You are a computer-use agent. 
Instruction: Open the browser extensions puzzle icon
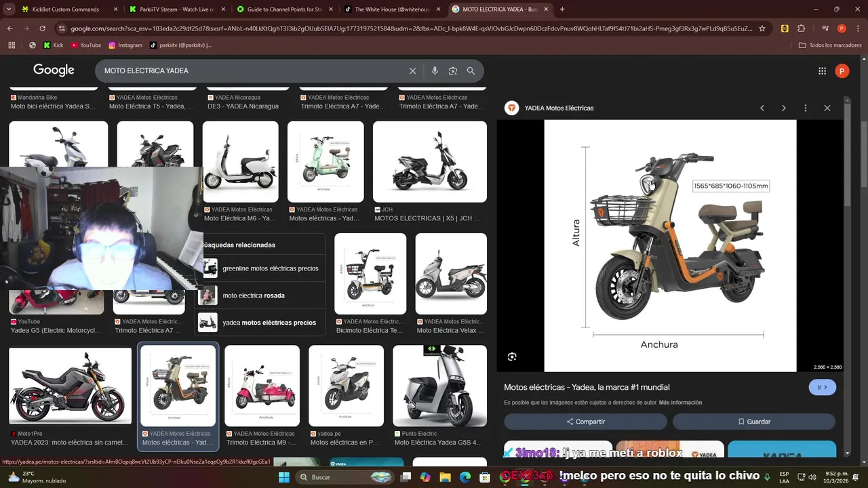(802, 28)
